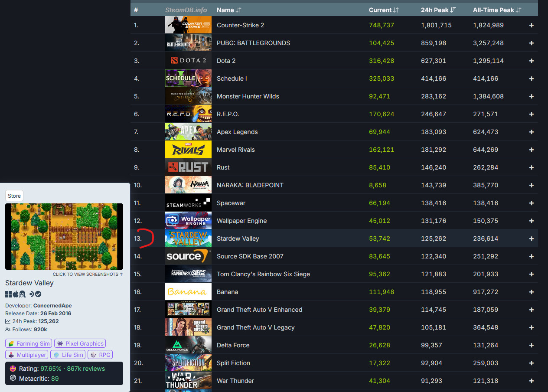This screenshot has width=548, height=392.
Task: Open the Store button in Stardew panel
Action: (14, 196)
